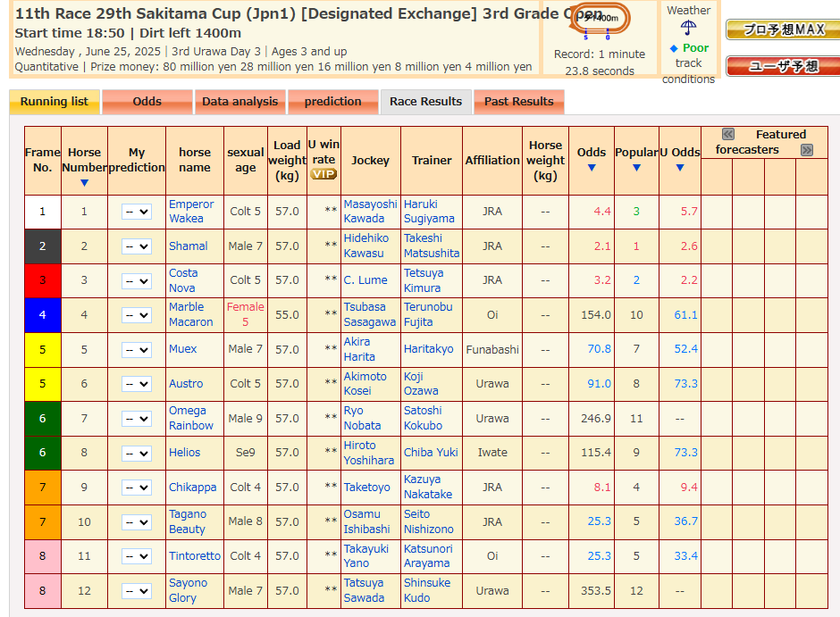Click the course map 1400m track icon

600,20
